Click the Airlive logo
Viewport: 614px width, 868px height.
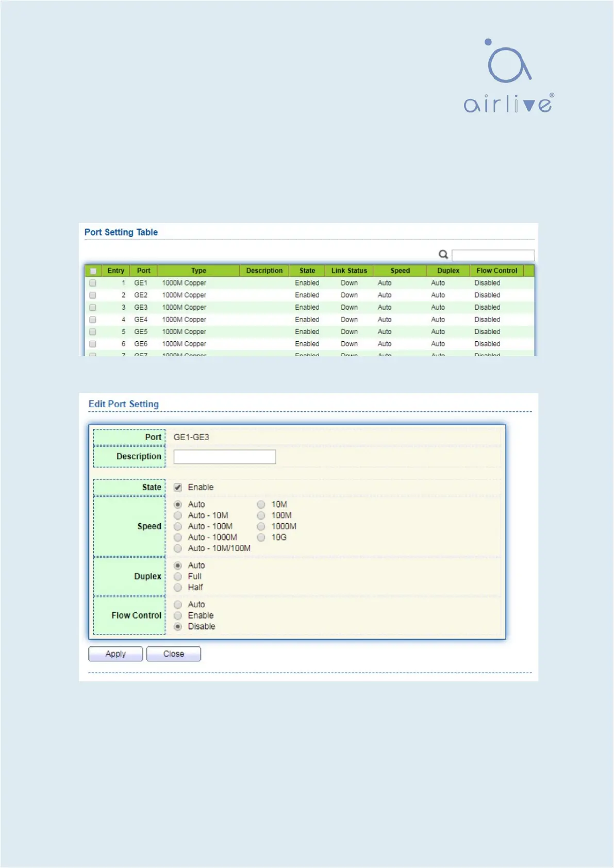click(508, 76)
